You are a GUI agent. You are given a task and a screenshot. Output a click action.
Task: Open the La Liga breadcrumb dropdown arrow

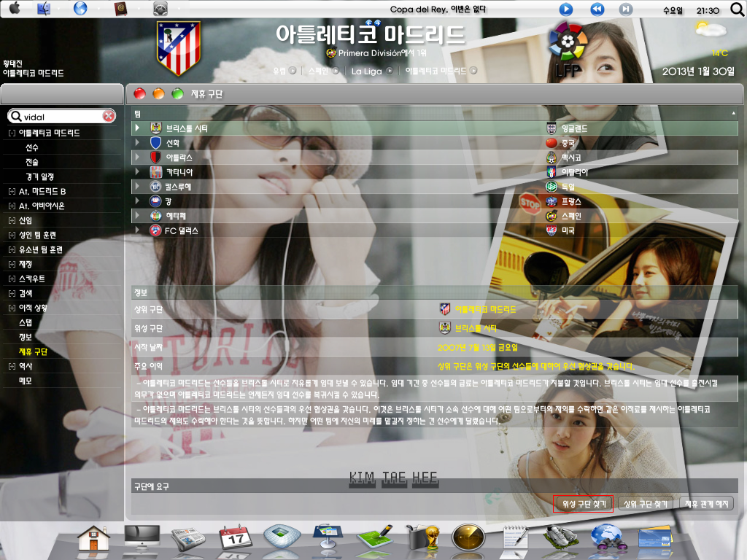tap(390, 71)
